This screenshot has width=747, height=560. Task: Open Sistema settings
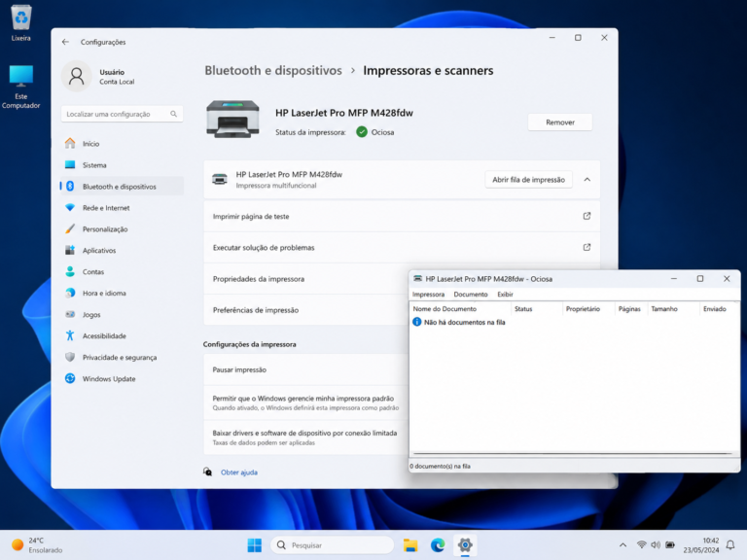[x=122, y=164]
